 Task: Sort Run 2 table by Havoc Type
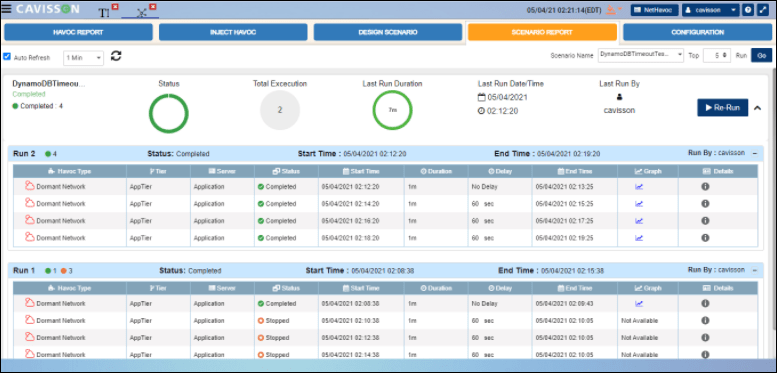pos(69,171)
